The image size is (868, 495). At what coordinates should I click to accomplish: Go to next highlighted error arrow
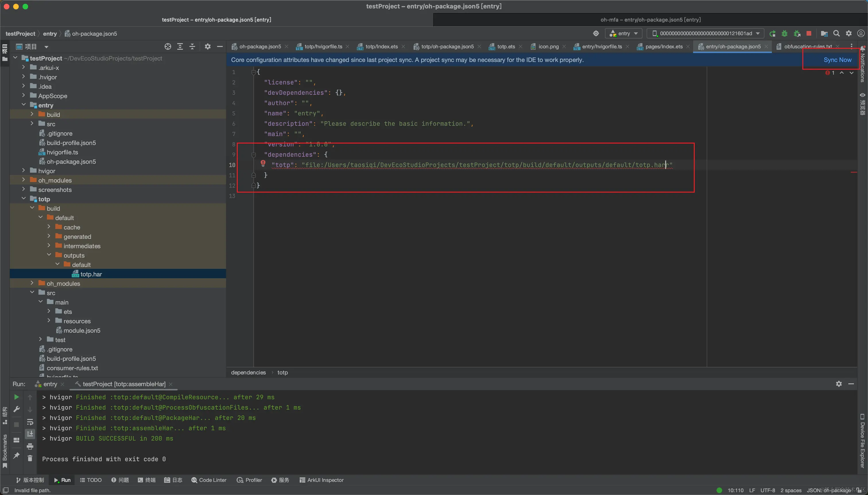851,73
